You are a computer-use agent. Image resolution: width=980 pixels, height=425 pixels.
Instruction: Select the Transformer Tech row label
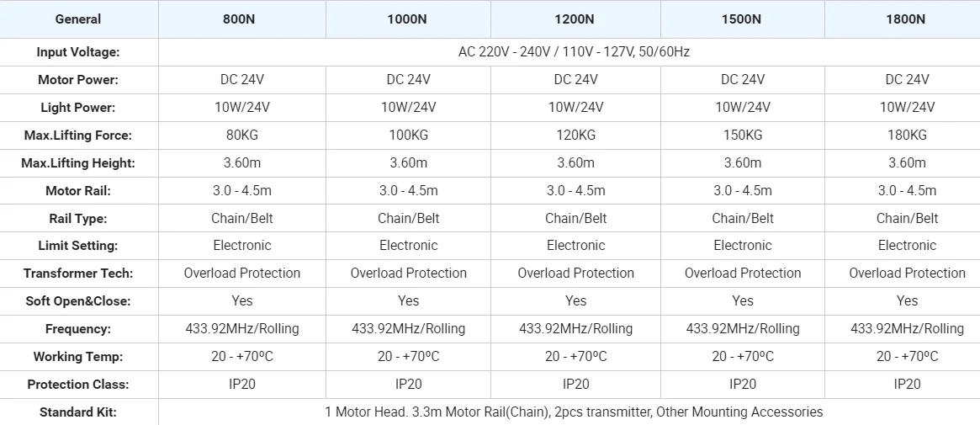pos(78,274)
